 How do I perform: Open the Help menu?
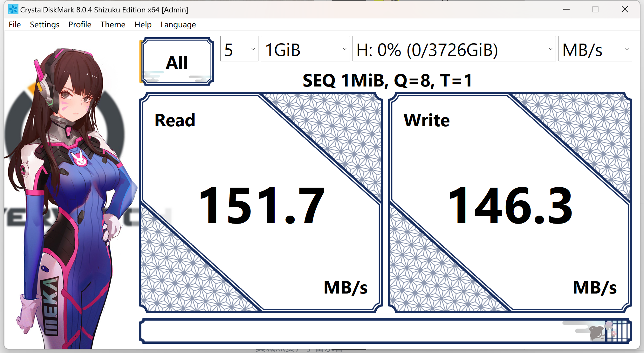(143, 25)
